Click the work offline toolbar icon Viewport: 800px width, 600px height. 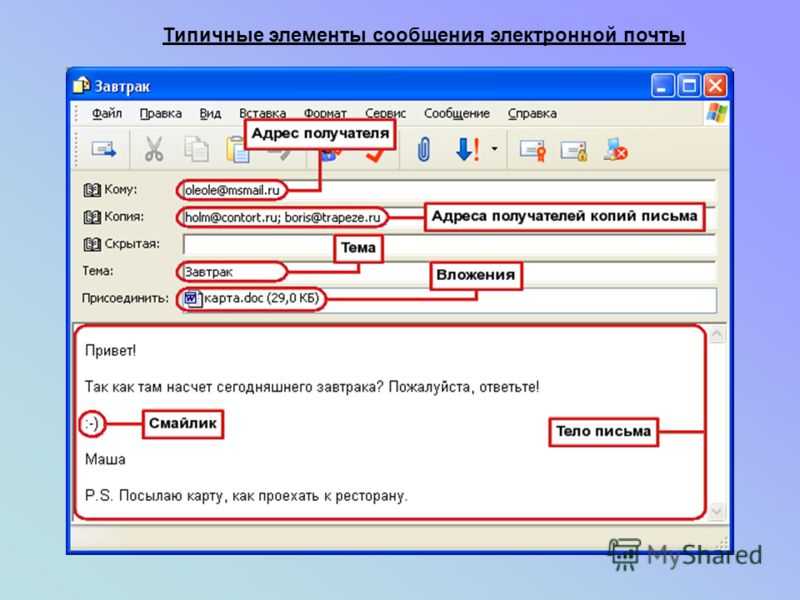(x=615, y=150)
